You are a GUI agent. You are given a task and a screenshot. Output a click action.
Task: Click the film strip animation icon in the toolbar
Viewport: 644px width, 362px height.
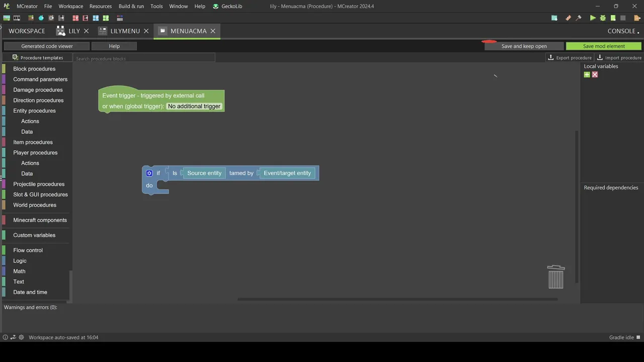[x=17, y=18]
